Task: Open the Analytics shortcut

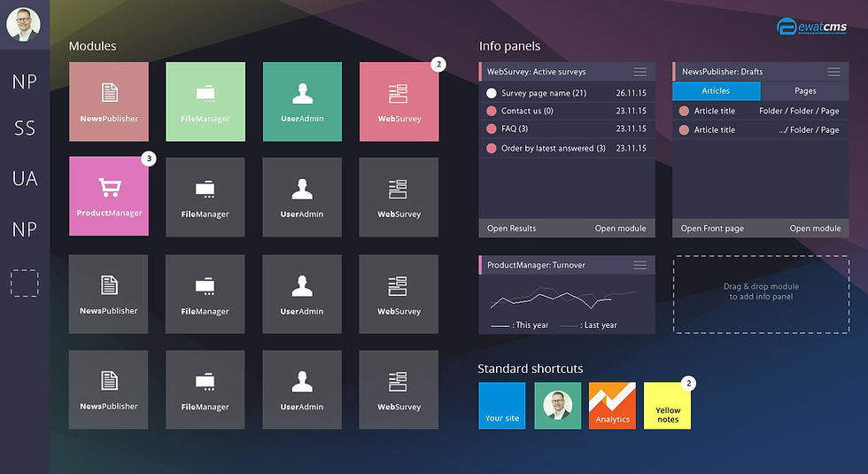Action: point(612,406)
